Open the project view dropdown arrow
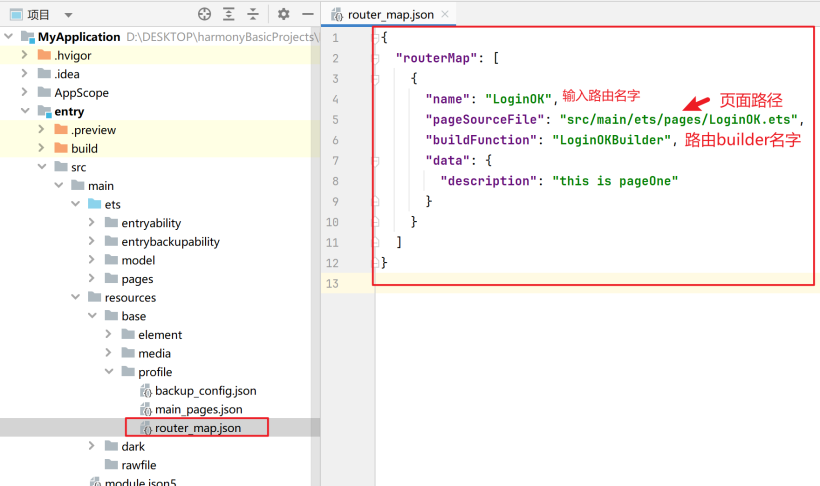The image size is (820, 486). tap(69, 15)
